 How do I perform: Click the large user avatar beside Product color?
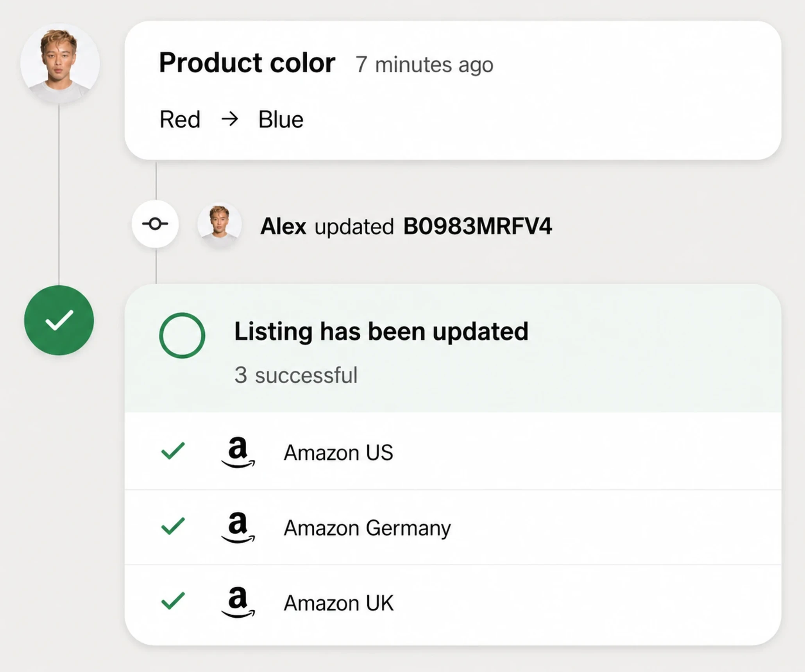60,64
